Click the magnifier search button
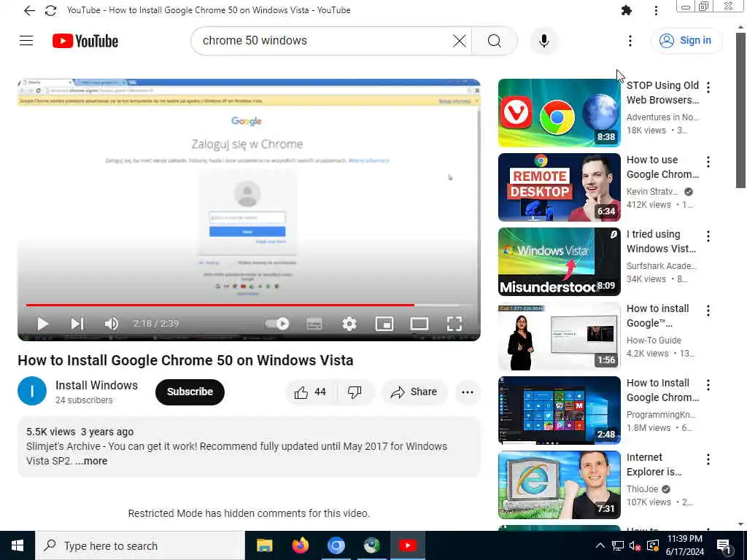Image resolution: width=747 pixels, height=560 pixels. (x=495, y=41)
